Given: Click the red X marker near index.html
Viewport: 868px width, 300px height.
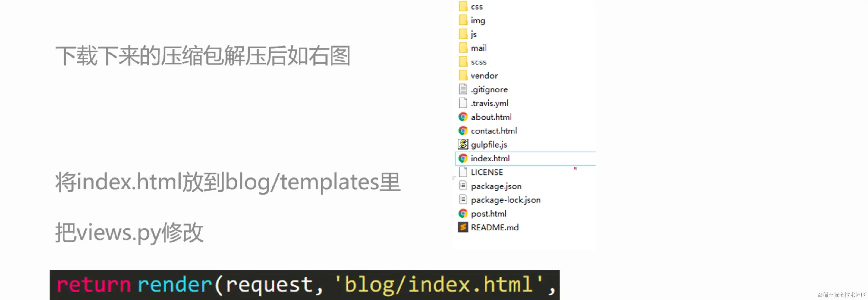Looking at the screenshot, I should (575, 169).
